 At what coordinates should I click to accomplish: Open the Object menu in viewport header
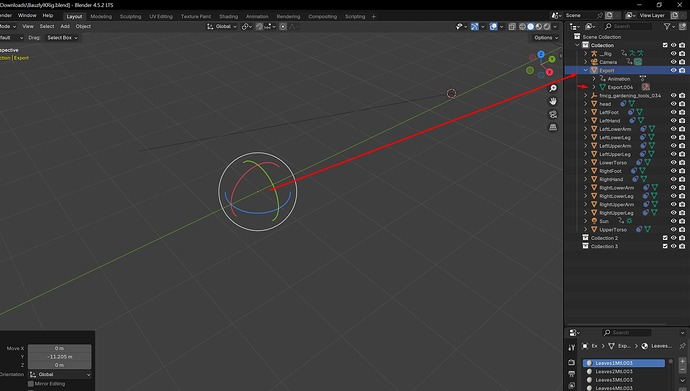[83, 26]
